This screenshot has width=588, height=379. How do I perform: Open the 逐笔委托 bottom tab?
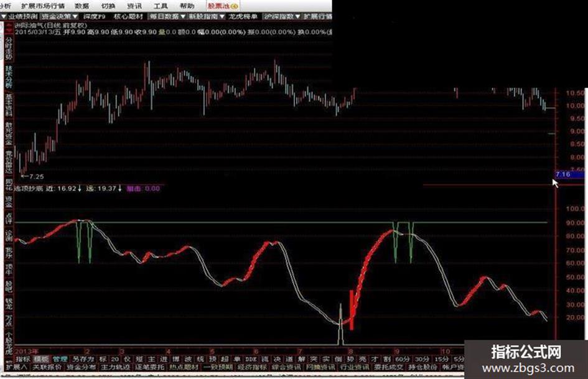(149, 367)
